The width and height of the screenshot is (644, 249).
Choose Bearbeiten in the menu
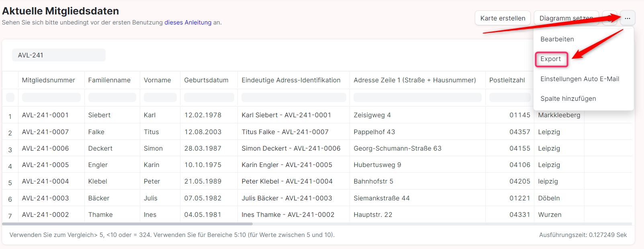[557, 39]
